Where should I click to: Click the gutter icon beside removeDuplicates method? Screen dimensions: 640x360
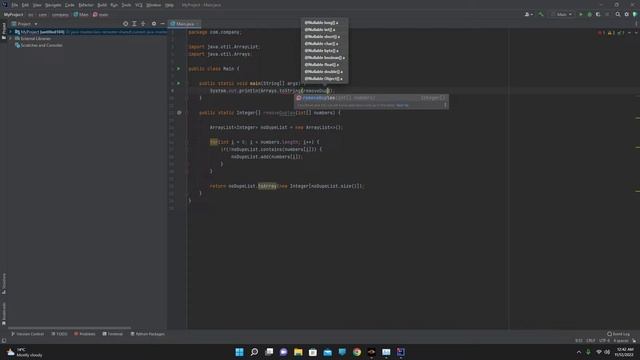pyautogui.click(x=179, y=113)
